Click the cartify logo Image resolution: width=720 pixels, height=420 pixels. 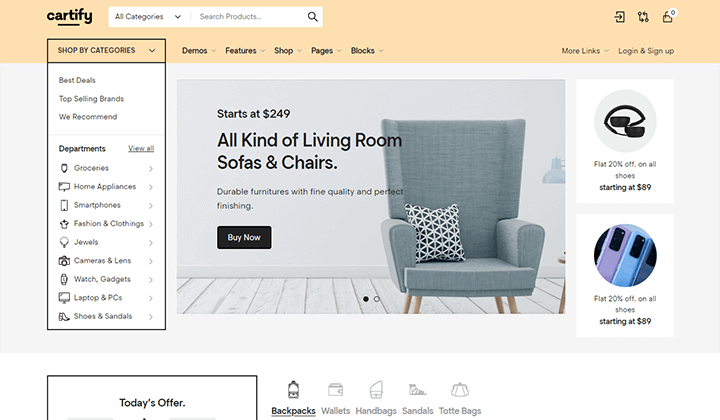click(x=69, y=17)
